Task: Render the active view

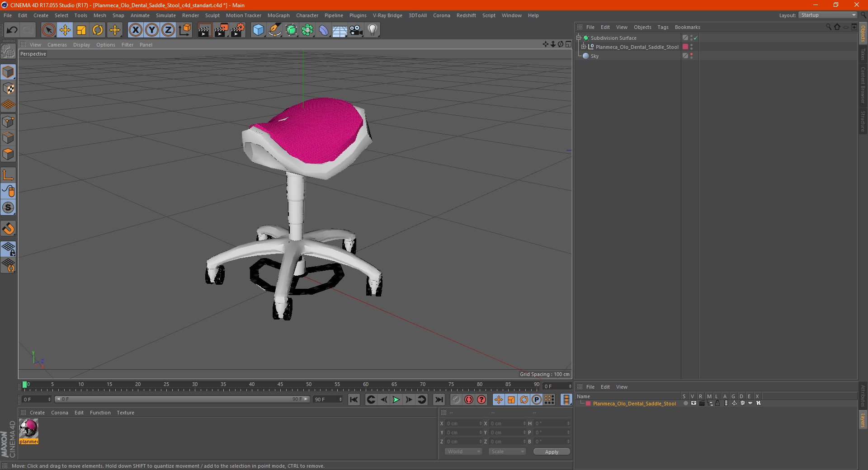Action: pos(204,30)
